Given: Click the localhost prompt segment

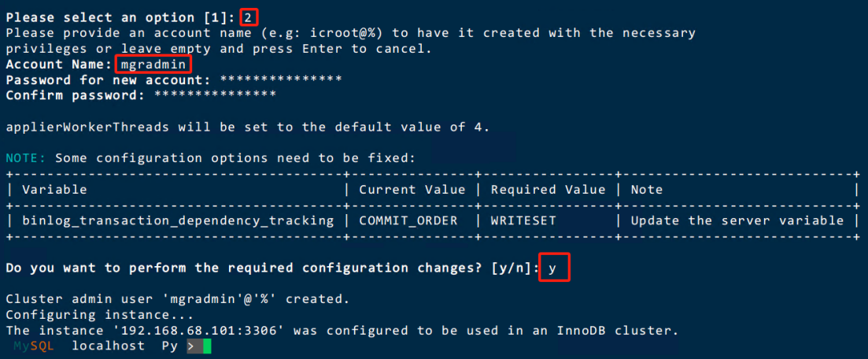Looking at the screenshot, I should tap(108, 346).
